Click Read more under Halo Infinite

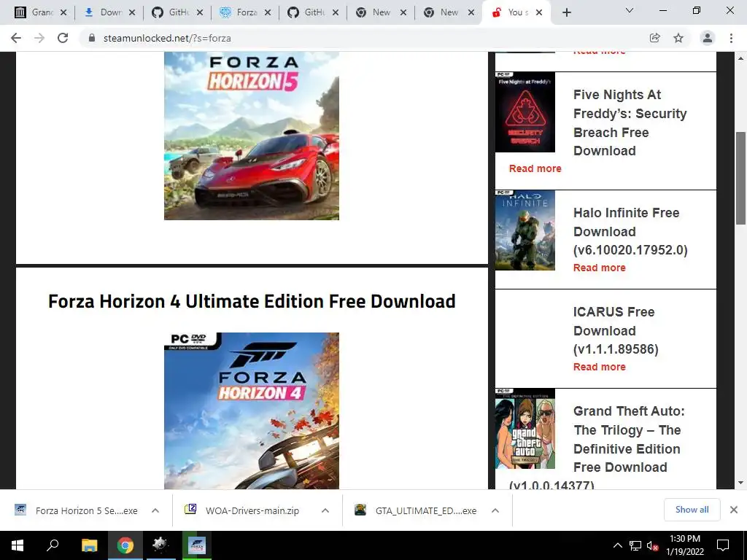[x=600, y=268]
